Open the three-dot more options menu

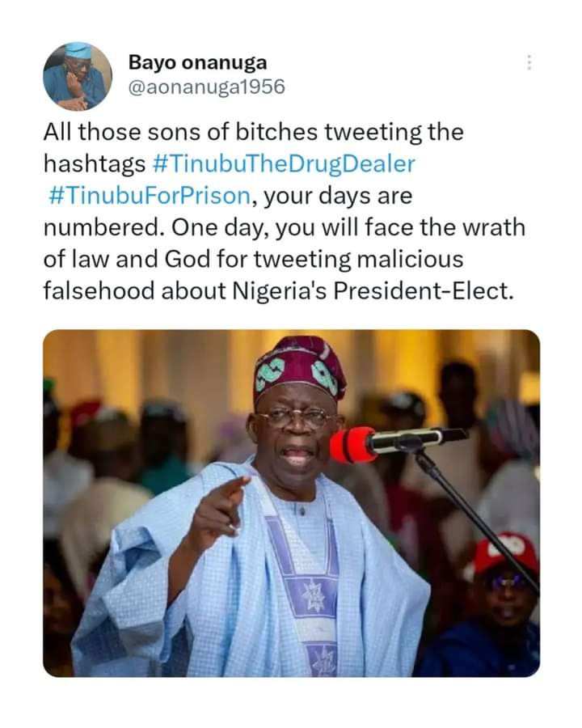point(529,62)
